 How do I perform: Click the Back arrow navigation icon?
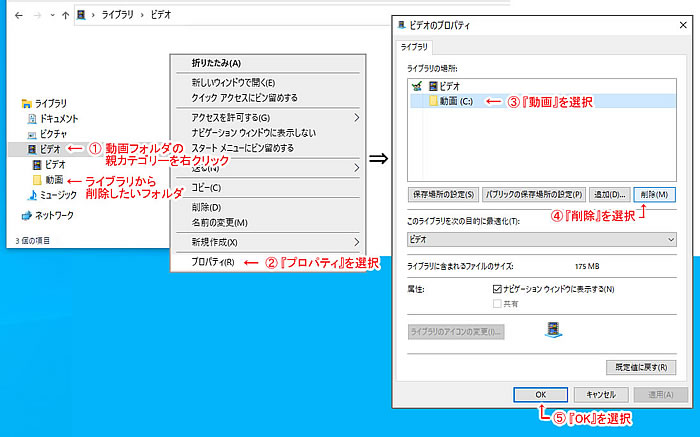tap(11, 16)
